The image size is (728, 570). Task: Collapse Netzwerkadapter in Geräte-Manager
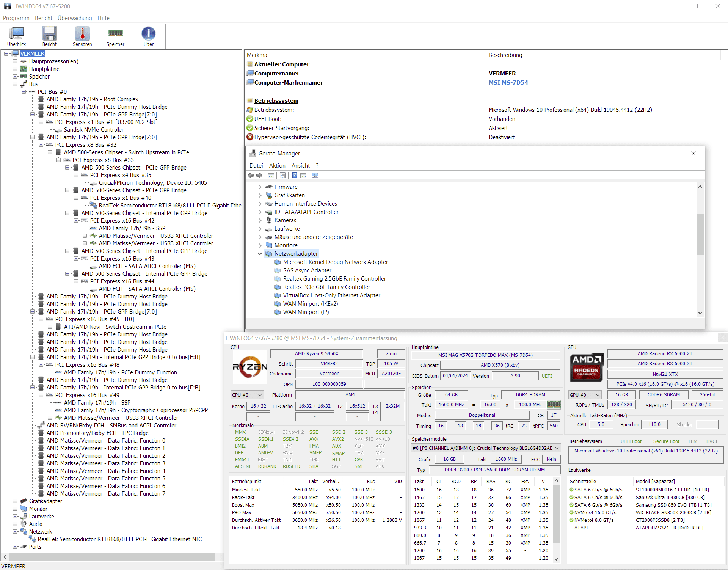[x=260, y=254]
